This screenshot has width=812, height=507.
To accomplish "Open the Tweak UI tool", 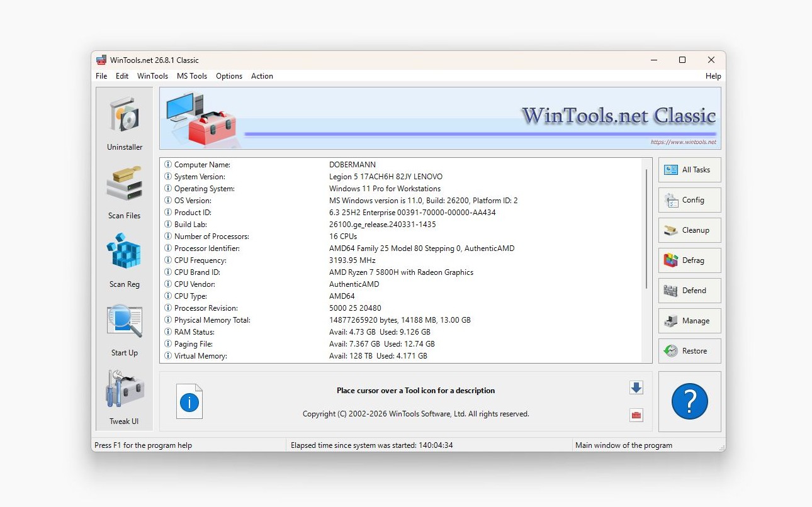I will pos(125,398).
